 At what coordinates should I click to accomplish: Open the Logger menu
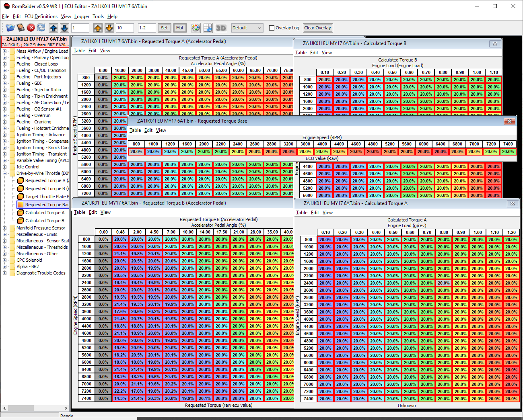[82, 16]
